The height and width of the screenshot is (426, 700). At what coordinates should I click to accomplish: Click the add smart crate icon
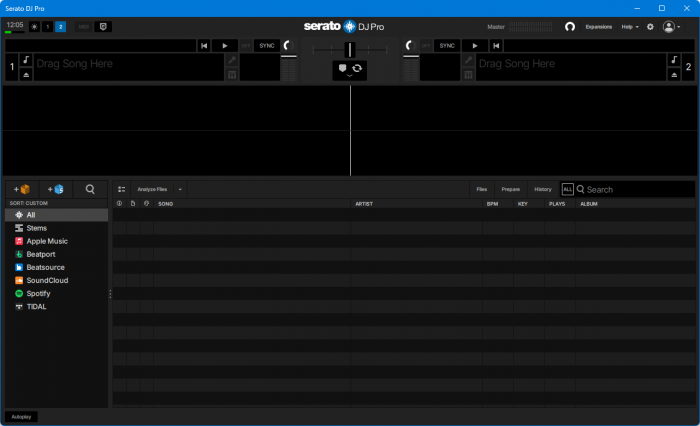pyautogui.click(x=55, y=189)
